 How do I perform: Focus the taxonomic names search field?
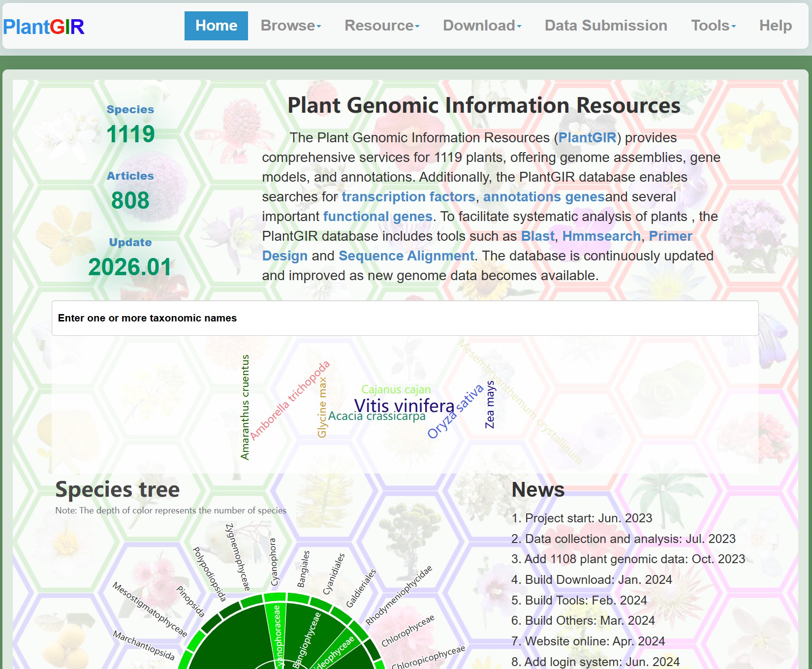pos(405,318)
